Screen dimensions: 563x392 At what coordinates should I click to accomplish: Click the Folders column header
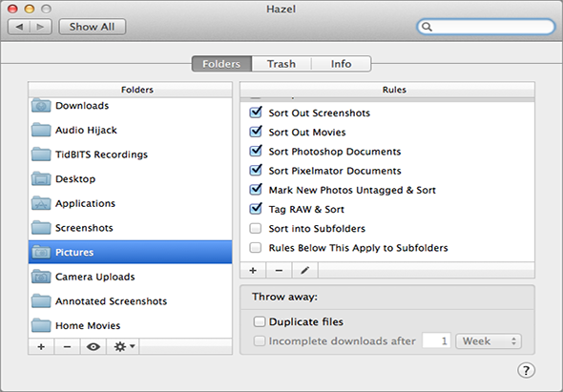(x=131, y=90)
